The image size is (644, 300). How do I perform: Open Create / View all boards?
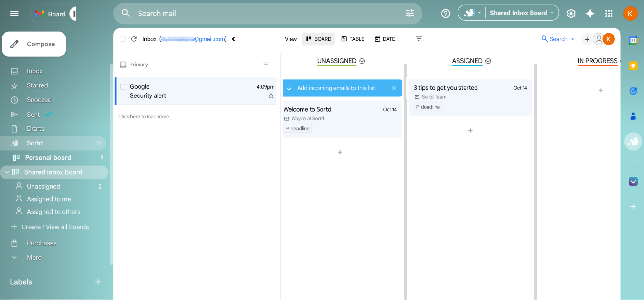(x=55, y=227)
